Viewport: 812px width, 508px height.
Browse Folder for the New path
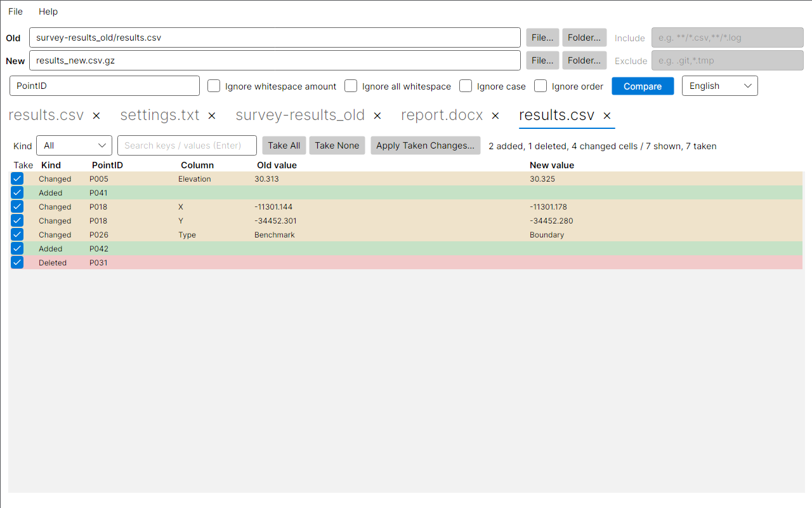584,60
